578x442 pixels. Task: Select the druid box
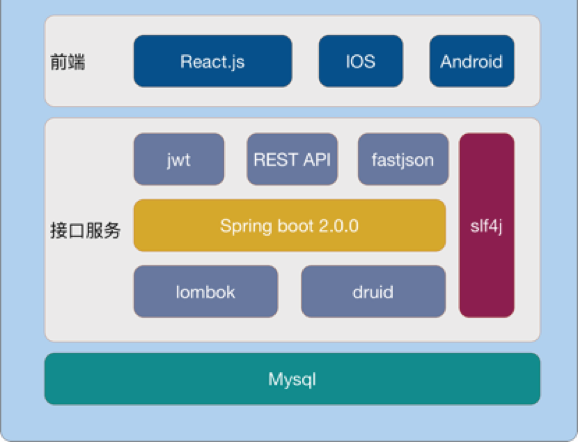[x=373, y=292]
